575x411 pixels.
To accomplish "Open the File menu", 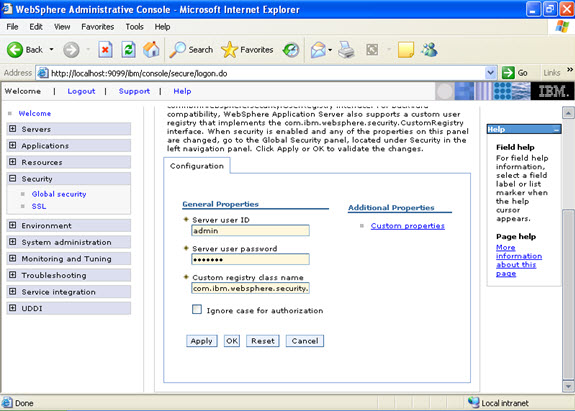I will (x=12, y=27).
